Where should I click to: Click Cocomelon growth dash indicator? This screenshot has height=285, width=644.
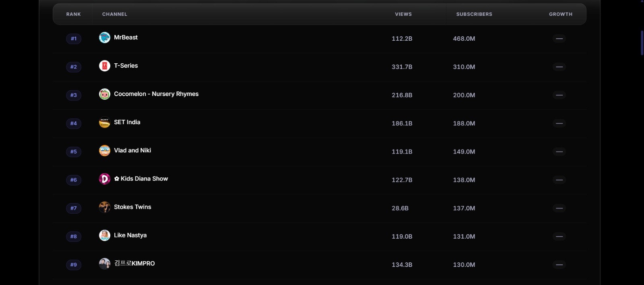559,95
